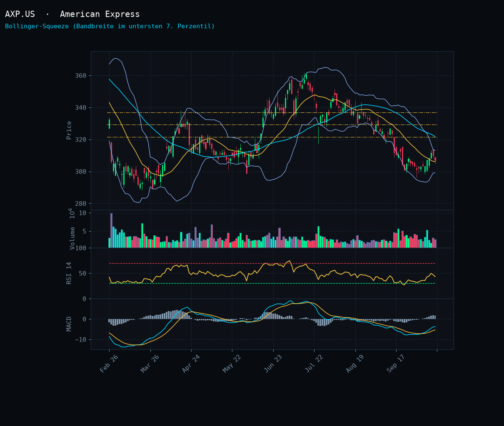This screenshot has width=504, height=426.
Task: Click the Aug 19 date label
Action: [355, 364]
